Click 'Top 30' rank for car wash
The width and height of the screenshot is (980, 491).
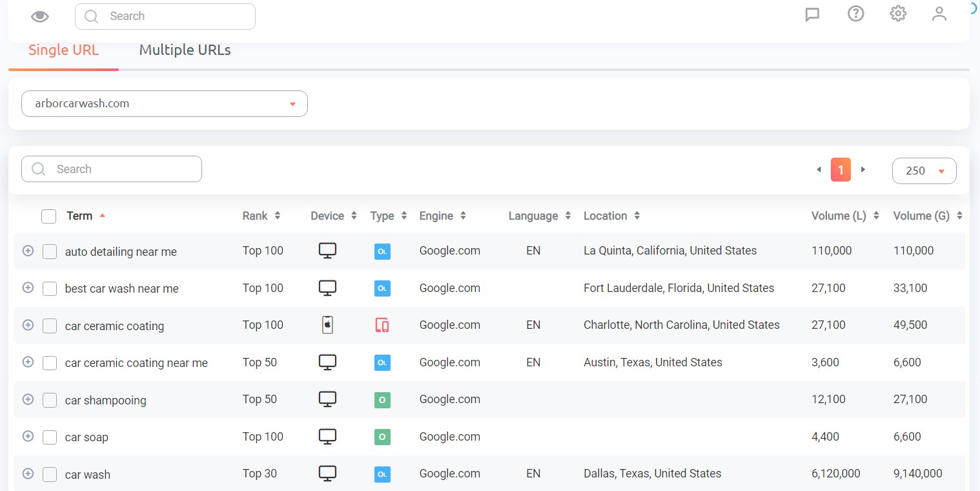click(260, 474)
